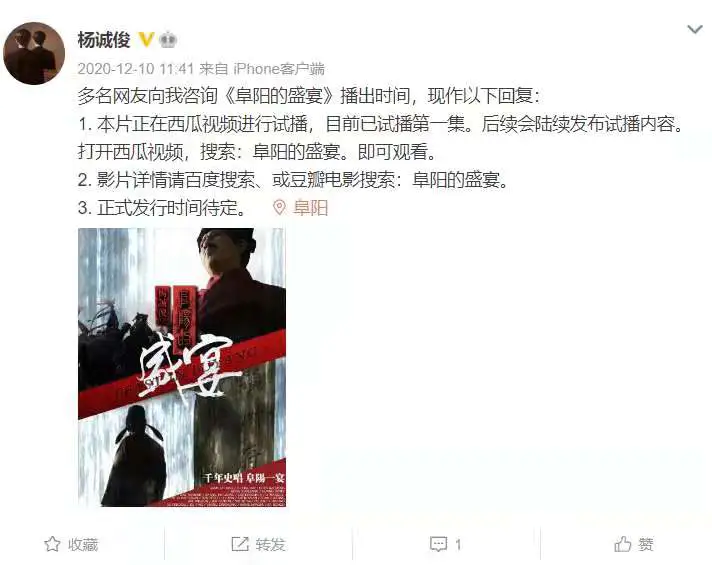Screen dimensions: 712x565
Task: Open the 杨诚俊 username link
Action: 104,40
